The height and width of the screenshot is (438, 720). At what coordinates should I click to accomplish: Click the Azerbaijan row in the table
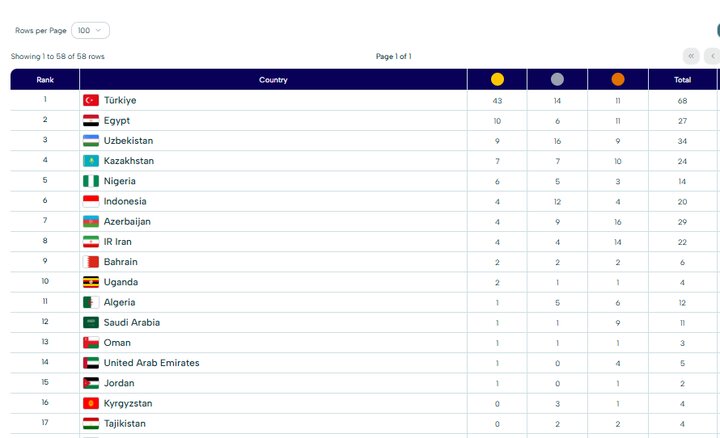point(127,221)
